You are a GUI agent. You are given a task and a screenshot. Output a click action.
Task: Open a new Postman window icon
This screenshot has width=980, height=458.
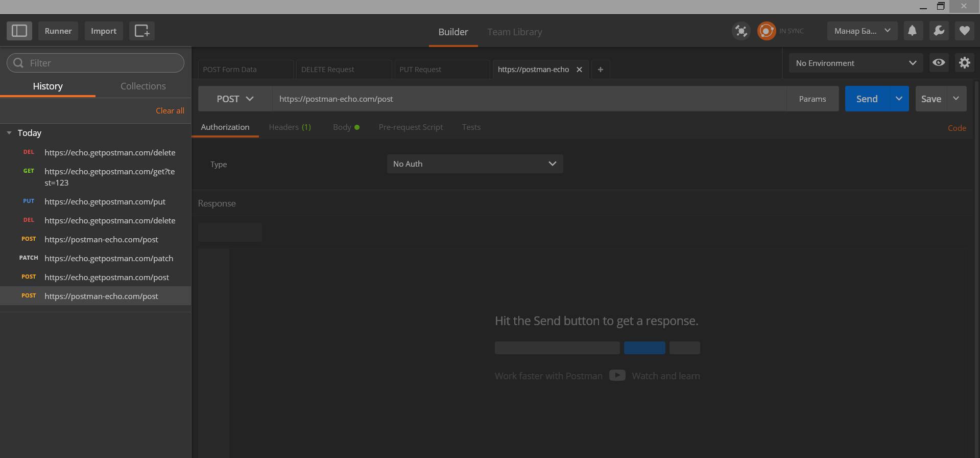142,31
